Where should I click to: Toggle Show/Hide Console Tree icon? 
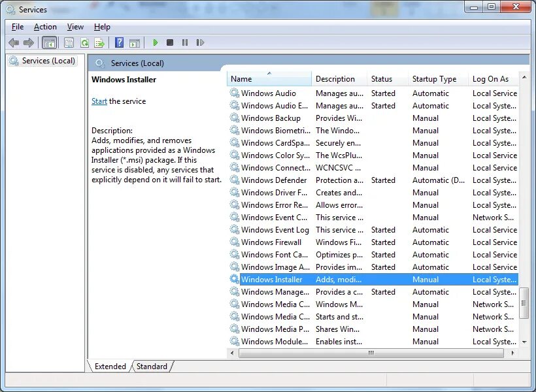(49, 42)
